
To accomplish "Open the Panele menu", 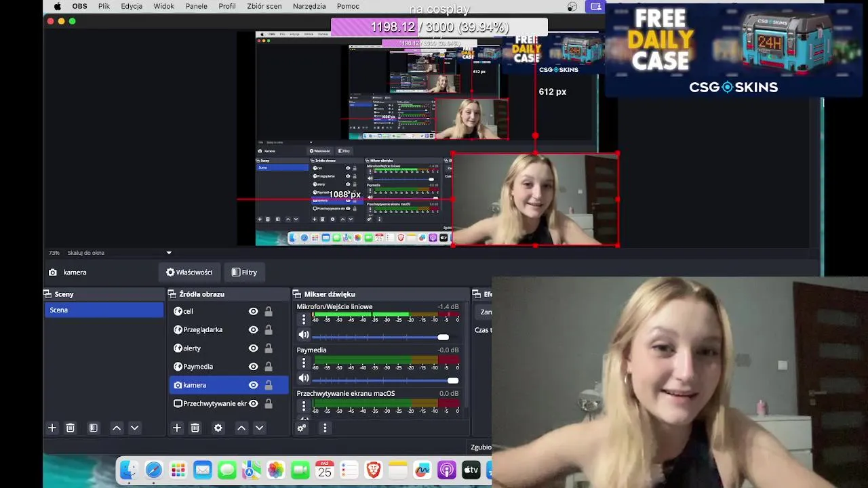I will click(x=196, y=6).
